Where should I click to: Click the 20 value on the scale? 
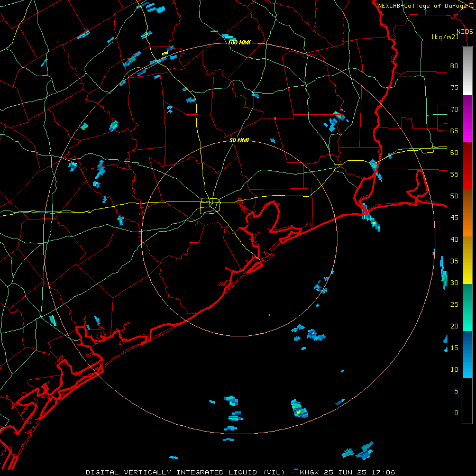click(454, 326)
